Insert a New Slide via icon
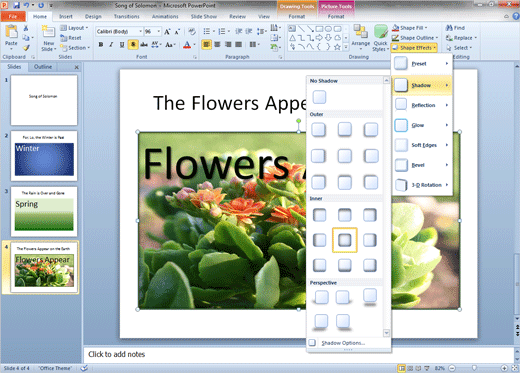 (x=48, y=32)
